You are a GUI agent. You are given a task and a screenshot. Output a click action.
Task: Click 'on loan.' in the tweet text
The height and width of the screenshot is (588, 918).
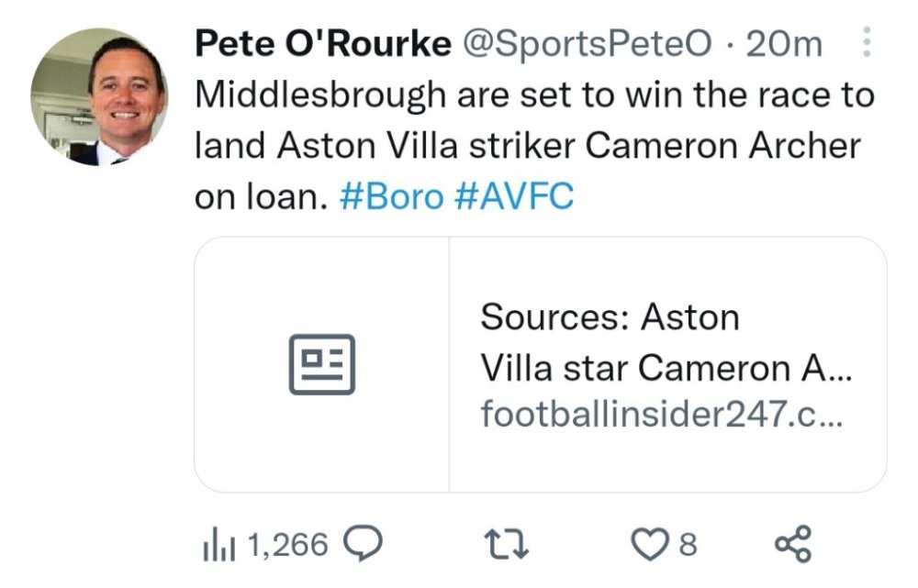tap(261, 197)
